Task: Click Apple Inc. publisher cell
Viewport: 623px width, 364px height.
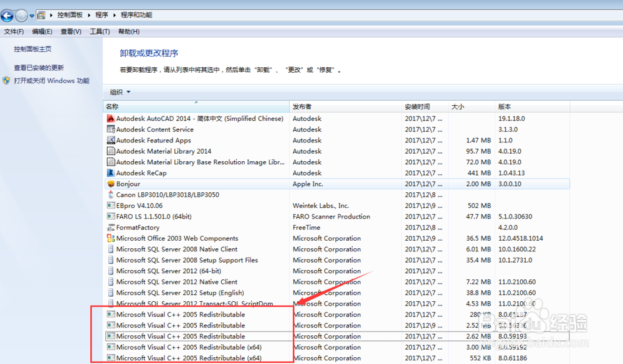Action: (308, 184)
